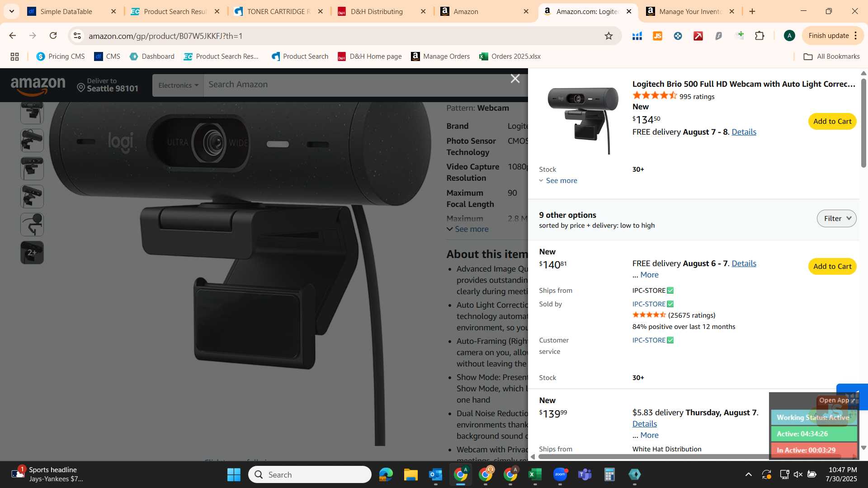
Task: Expand More under $139.99 delivery
Action: (649, 435)
